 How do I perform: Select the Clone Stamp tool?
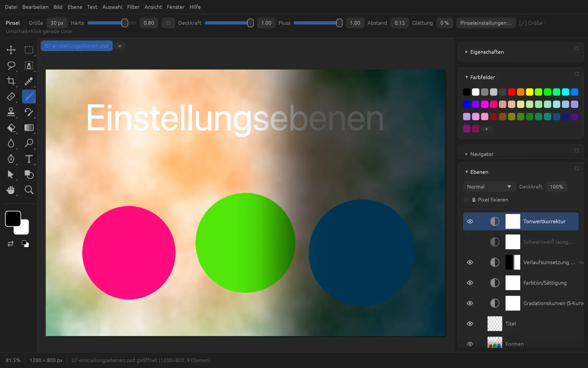[11, 112]
